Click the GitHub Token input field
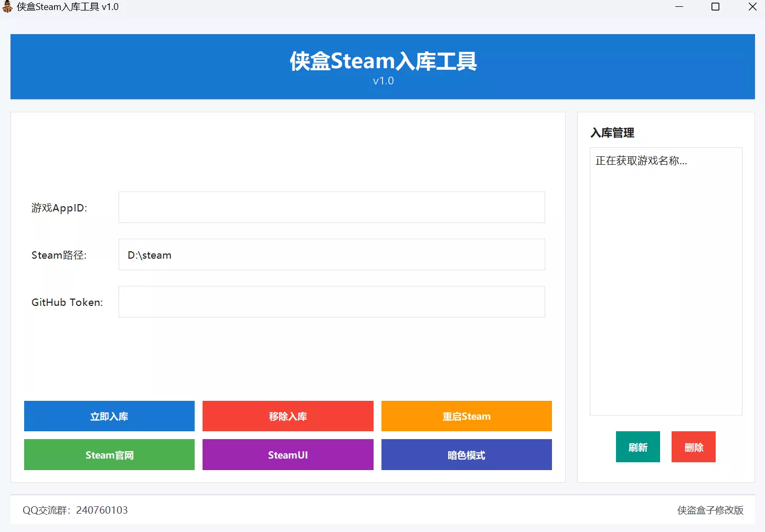The width and height of the screenshot is (765, 532). click(332, 302)
